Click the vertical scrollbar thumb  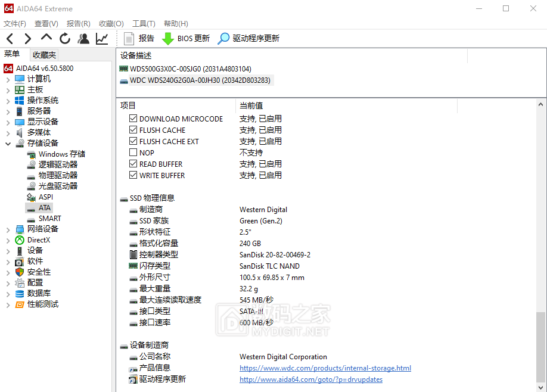pos(540,347)
